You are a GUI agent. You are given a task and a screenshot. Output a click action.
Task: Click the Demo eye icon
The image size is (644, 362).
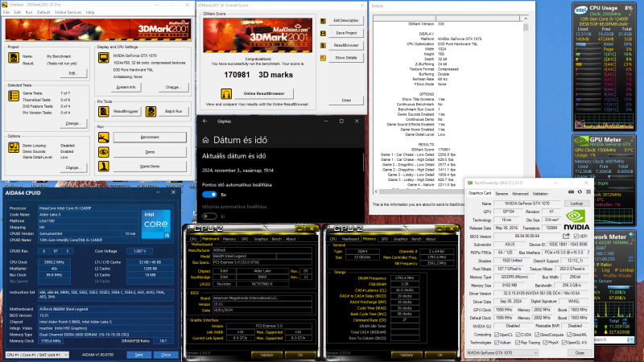pyautogui.click(x=104, y=152)
